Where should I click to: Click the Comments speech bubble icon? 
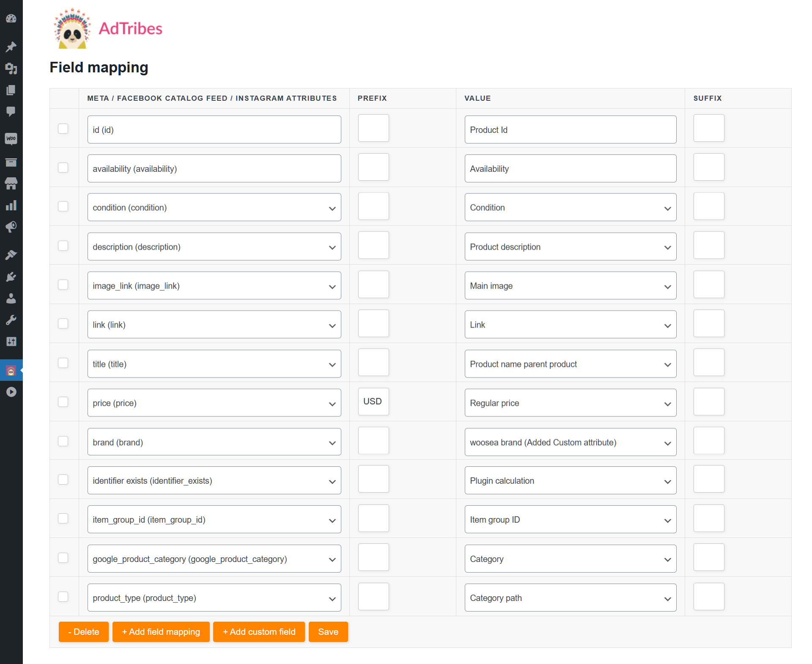(x=11, y=111)
